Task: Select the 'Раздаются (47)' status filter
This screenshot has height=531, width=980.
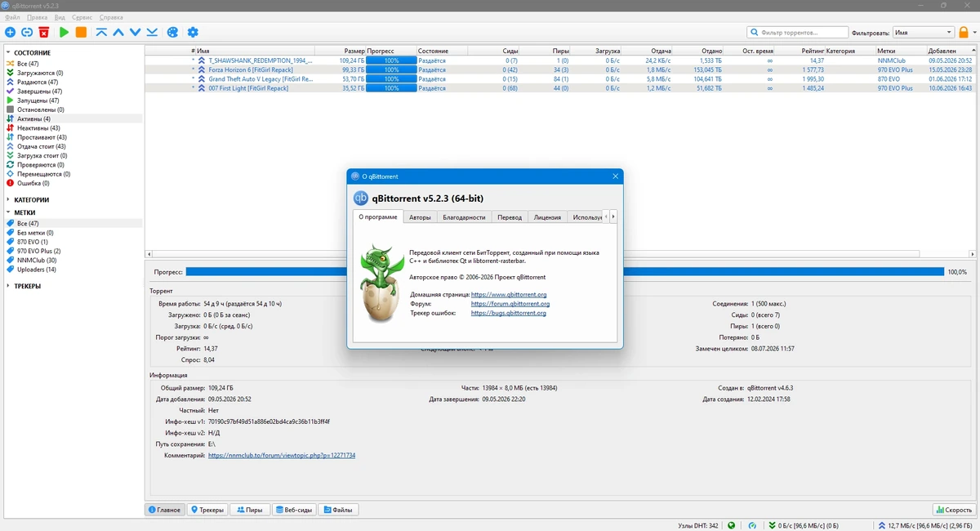Action: pyautogui.click(x=38, y=82)
